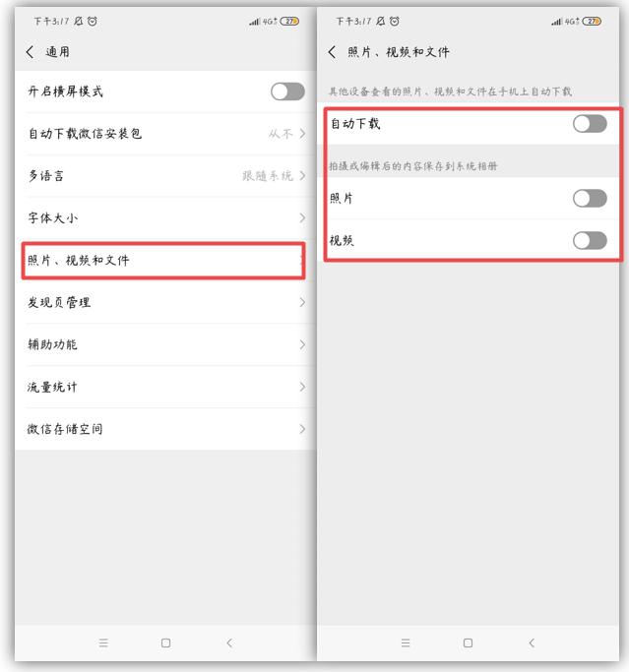
Task: Tap back arrow beside 照片、视频和文件 title
Action: [x=332, y=52]
